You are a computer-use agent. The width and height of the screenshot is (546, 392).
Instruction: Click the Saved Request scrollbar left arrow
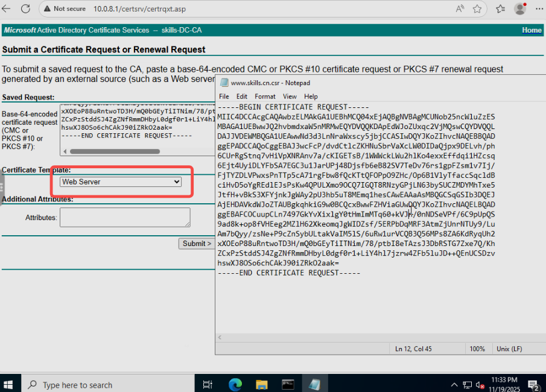click(65, 151)
